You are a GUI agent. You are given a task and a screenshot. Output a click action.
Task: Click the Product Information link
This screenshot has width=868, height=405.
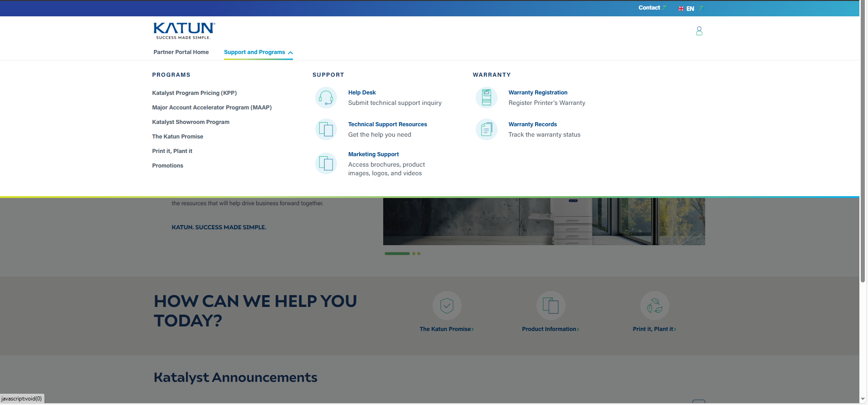pos(550,329)
